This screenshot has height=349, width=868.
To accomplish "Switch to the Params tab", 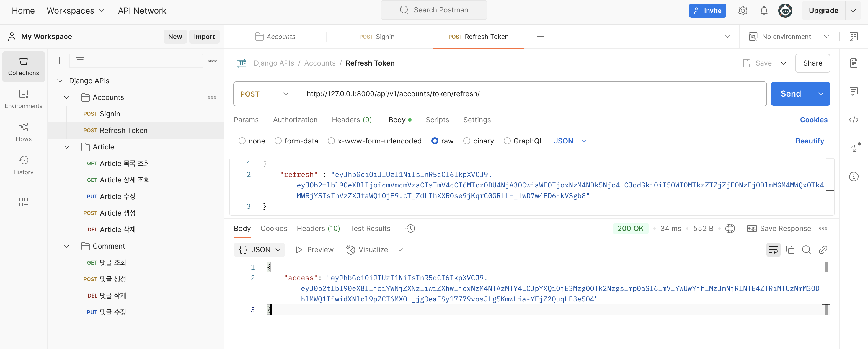I will tap(246, 120).
